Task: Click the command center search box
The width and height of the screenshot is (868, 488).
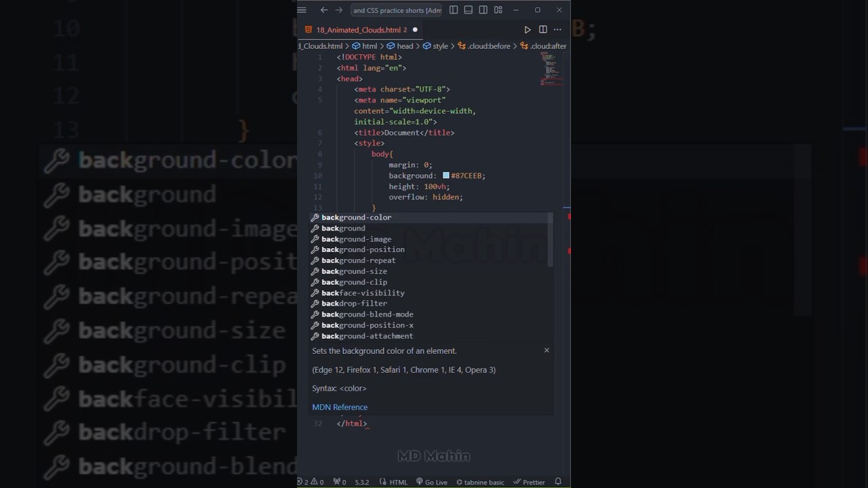Action: coord(397,10)
